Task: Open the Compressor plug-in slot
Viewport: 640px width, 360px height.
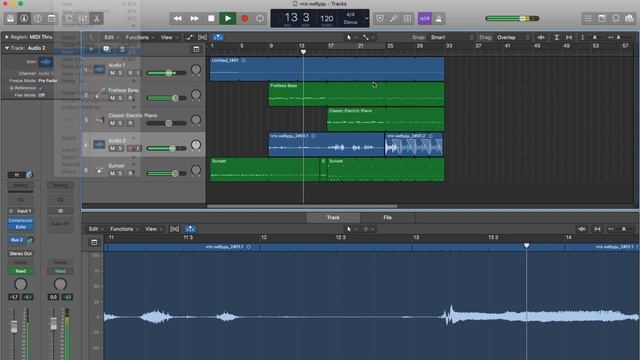Action: [20, 220]
